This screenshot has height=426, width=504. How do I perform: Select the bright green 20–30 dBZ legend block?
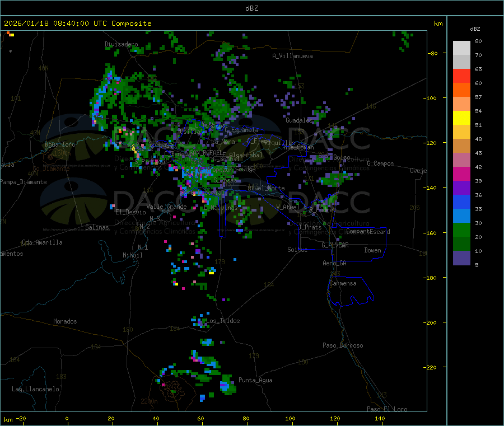click(461, 230)
